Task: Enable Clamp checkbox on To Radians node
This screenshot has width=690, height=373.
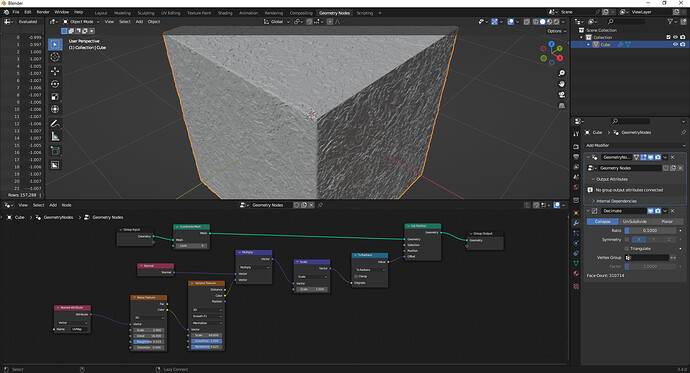Action: tap(356, 276)
